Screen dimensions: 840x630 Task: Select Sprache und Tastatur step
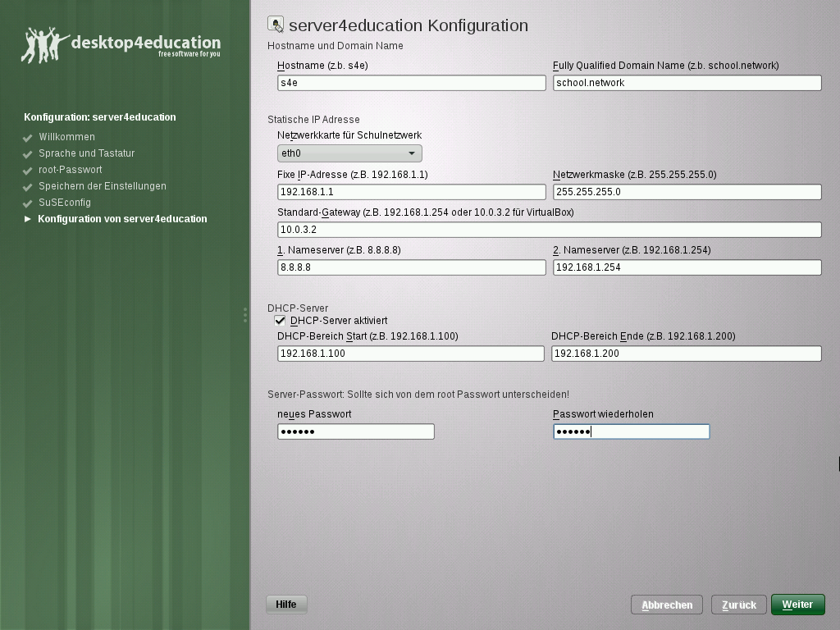(86, 153)
